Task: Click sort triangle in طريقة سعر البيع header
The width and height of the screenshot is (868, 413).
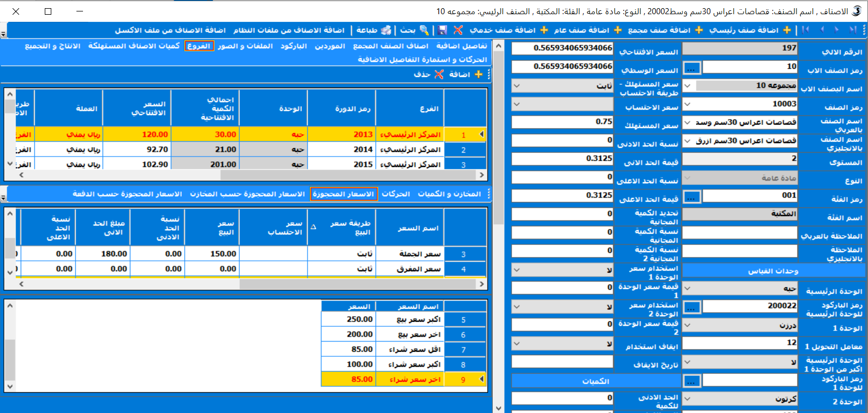Action: (313, 227)
